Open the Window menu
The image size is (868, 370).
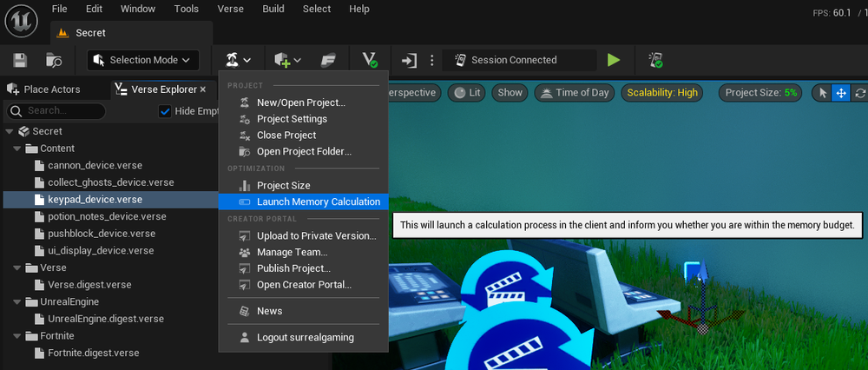click(138, 9)
